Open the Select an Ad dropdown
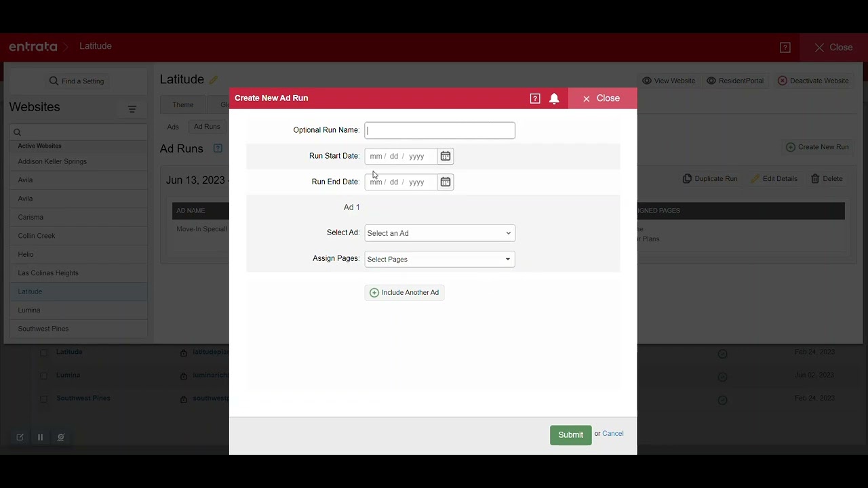Screen dimensions: 868x488 pos(439,233)
